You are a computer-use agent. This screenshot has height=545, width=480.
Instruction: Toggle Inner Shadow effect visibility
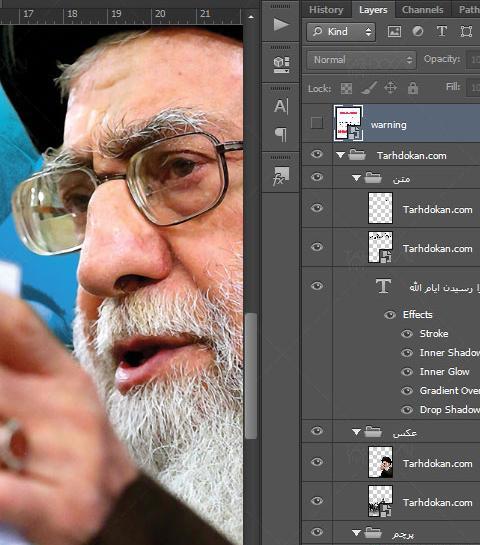(x=407, y=353)
